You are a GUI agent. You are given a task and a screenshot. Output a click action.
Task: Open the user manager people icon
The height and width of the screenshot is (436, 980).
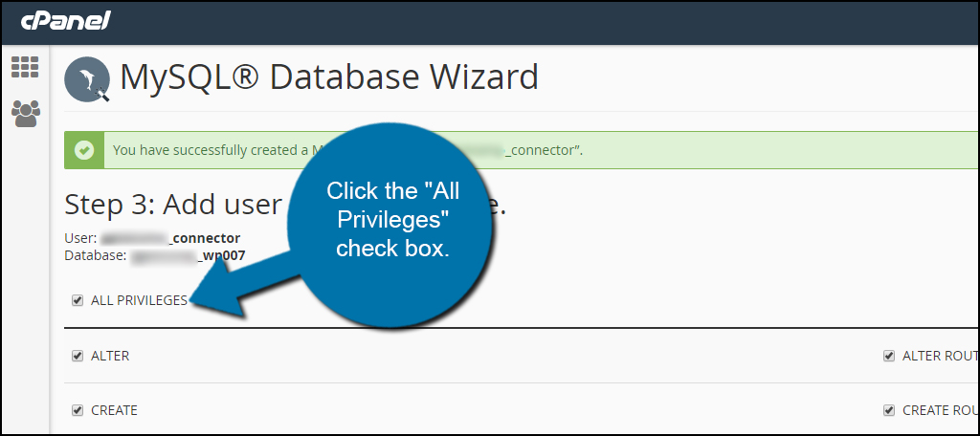tap(26, 114)
